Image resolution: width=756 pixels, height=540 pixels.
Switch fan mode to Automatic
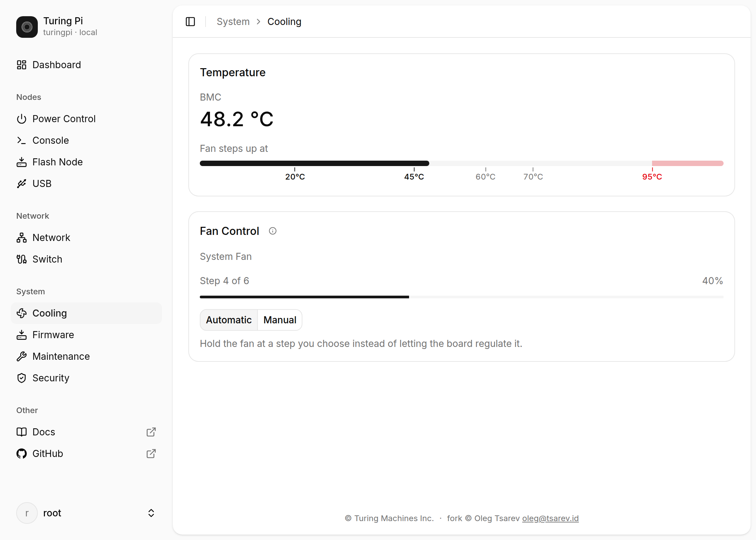tap(229, 320)
